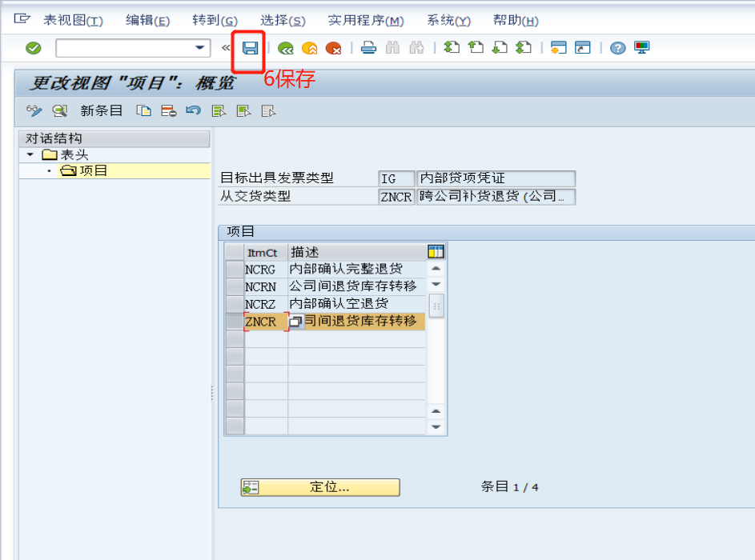Click the Select All icon
This screenshot has height=560, width=755.
coord(219,111)
